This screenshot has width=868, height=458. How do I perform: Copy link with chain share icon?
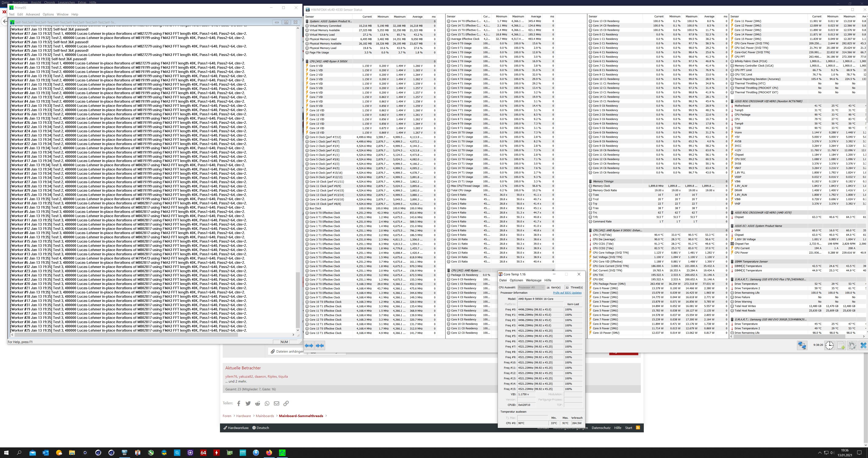point(286,403)
